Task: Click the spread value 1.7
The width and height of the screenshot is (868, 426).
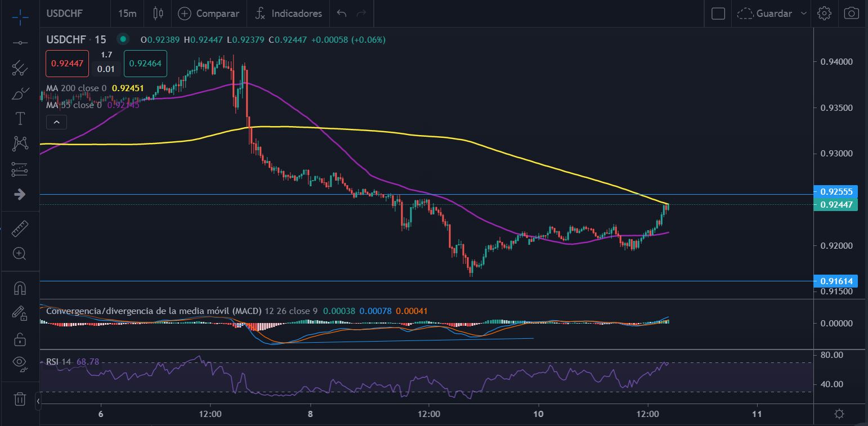Action: click(x=106, y=55)
